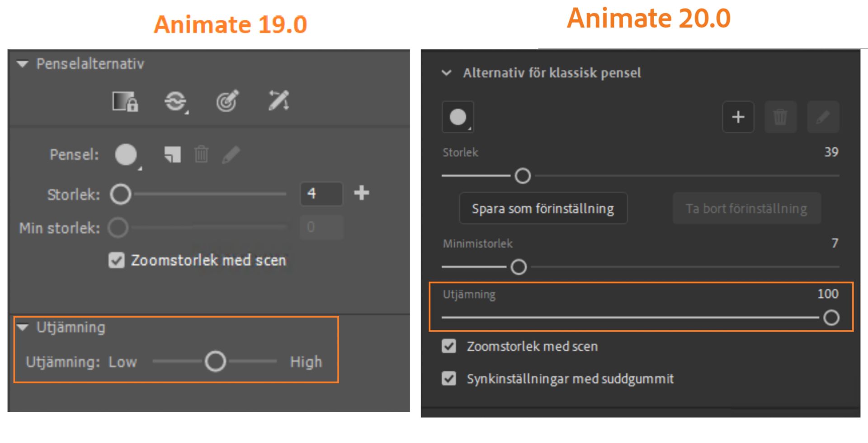Click the Brush Mode icon in Animate 19.0 panel
The width and height of the screenshot is (868, 443).
pos(175,101)
